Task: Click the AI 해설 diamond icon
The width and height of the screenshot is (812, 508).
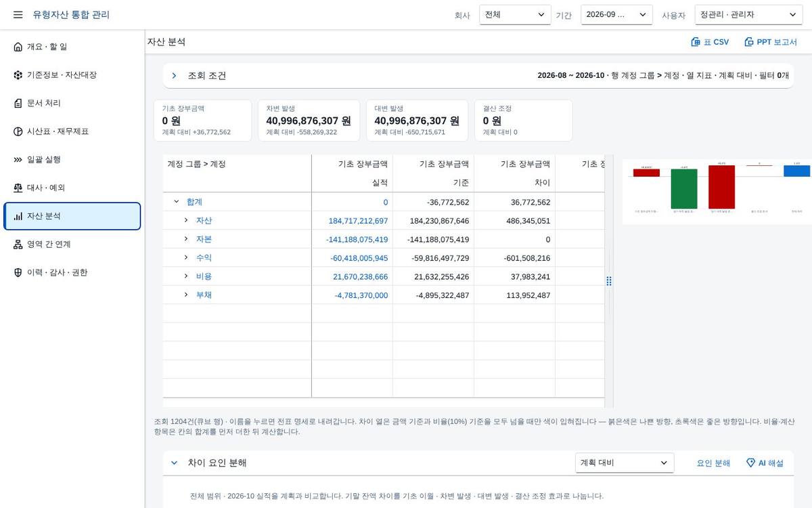Action: pyautogui.click(x=750, y=463)
